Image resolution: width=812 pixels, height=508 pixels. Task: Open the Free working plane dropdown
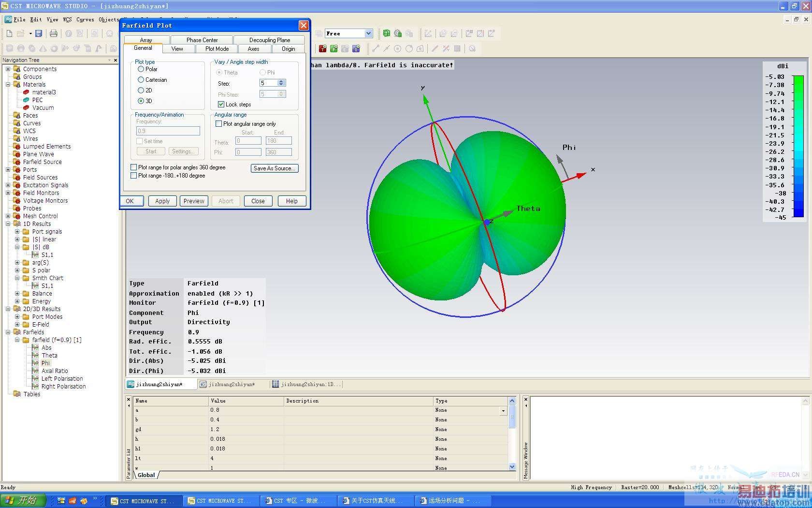[x=368, y=33]
